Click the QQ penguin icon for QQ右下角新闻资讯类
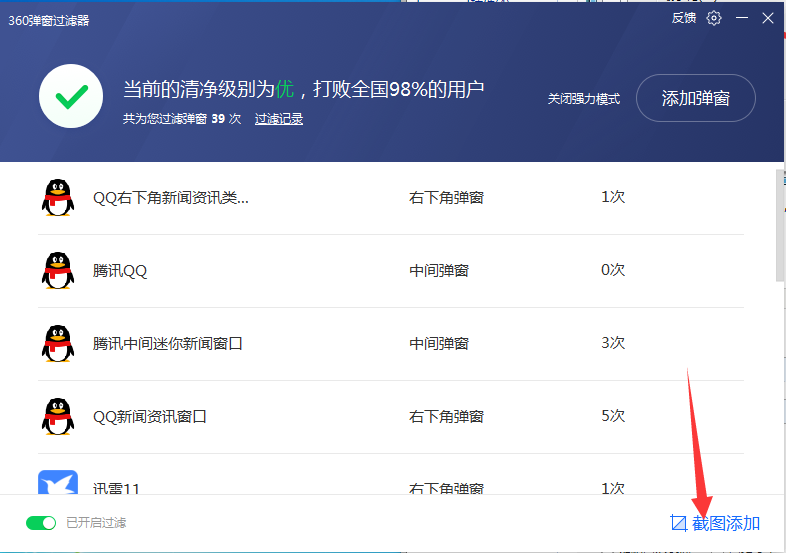This screenshot has width=786, height=553. [58, 198]
